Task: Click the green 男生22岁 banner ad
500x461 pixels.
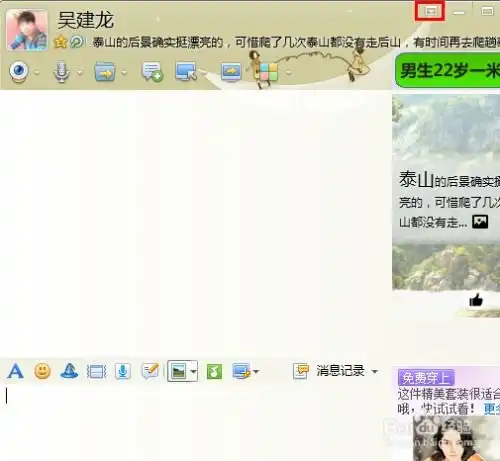Action: [447, 71]
